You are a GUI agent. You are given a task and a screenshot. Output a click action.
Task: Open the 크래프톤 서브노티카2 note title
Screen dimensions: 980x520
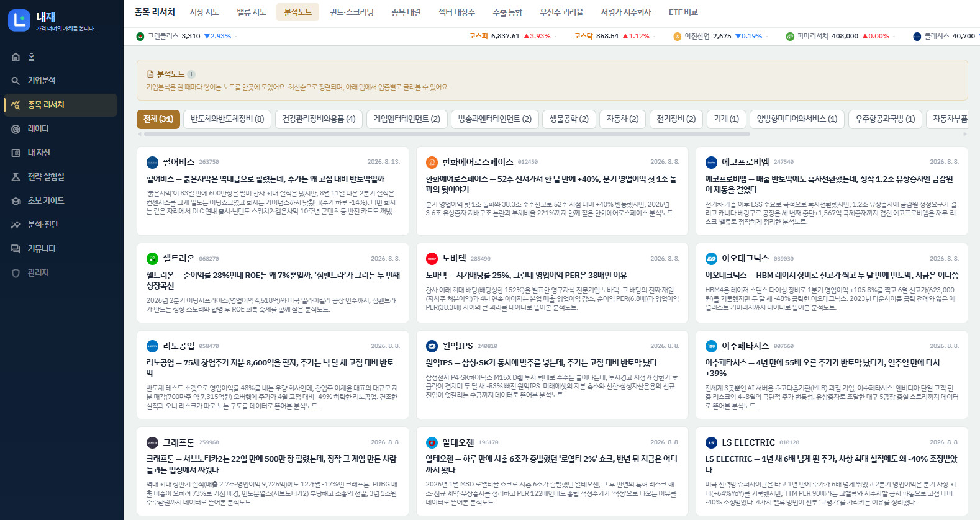pos(271,464)
